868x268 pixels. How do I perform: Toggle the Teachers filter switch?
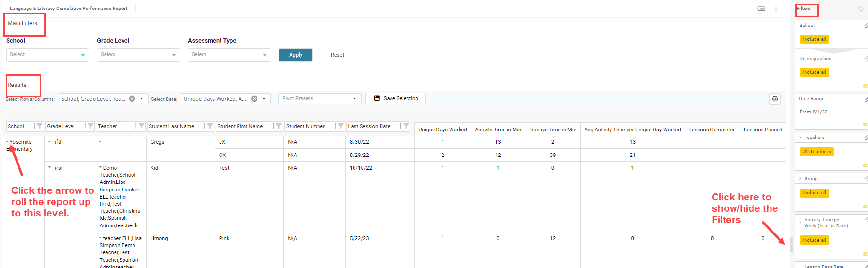click(x=865, y=166)
